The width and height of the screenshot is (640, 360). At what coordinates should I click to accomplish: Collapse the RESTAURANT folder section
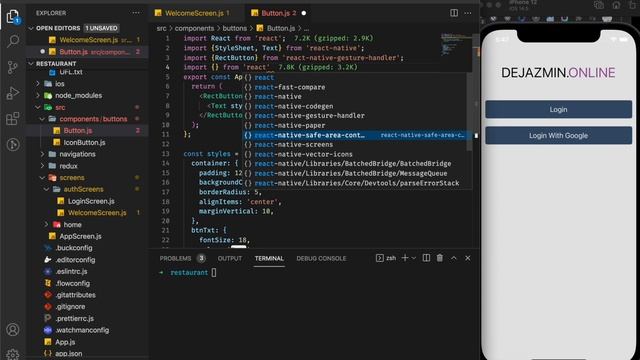tap(31, 64)
